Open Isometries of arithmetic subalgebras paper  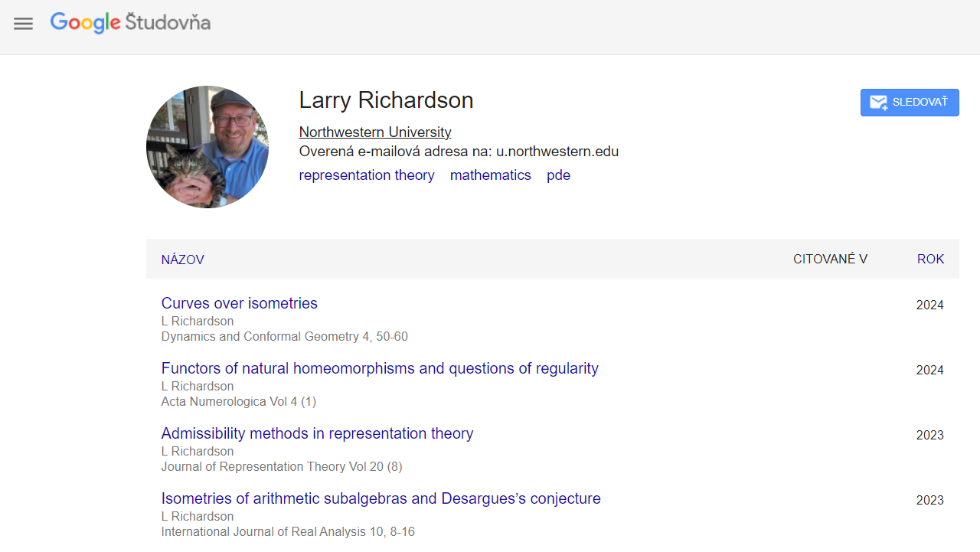coord(381,498)
